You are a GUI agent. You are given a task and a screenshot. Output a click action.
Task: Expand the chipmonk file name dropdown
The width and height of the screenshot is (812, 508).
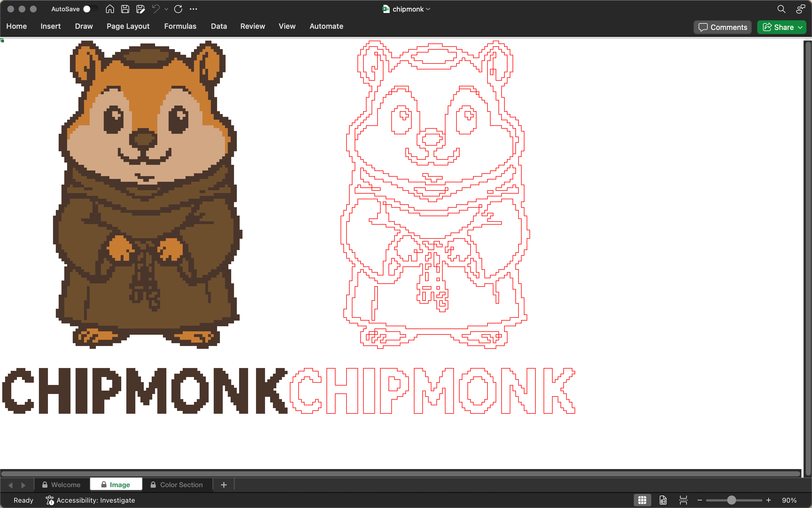[x=428, y=9]
